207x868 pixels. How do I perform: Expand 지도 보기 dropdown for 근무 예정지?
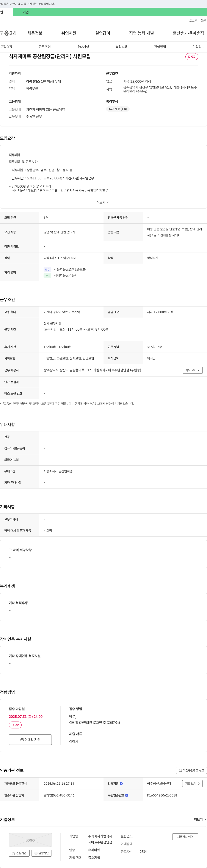tap(193, 370)
